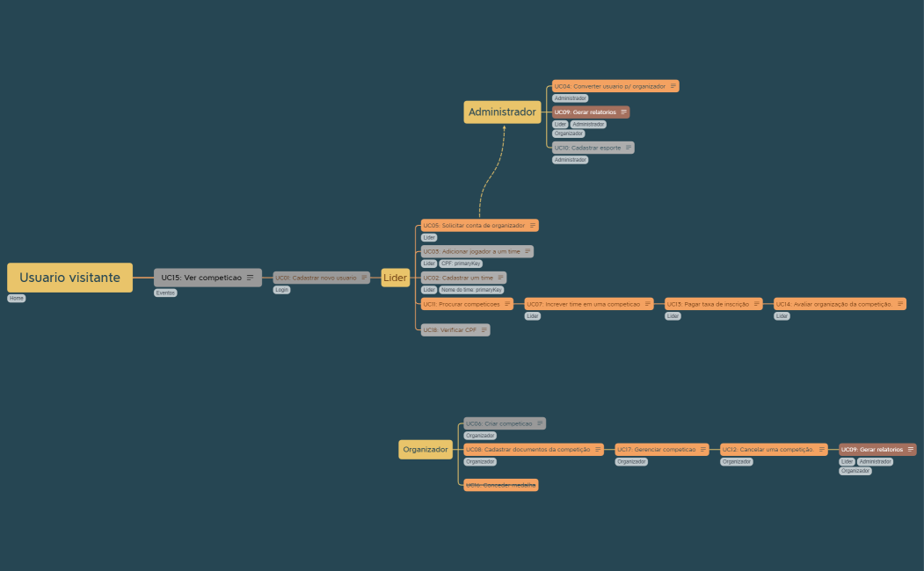Select the Usuario visitante root topic

(x=69, y=278)
